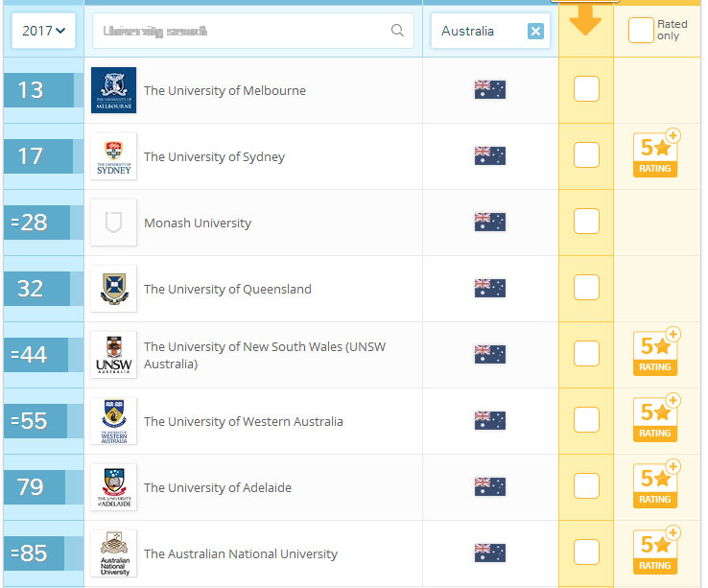
Task: Check compare box for Monash University
Action: pos(586,221)
